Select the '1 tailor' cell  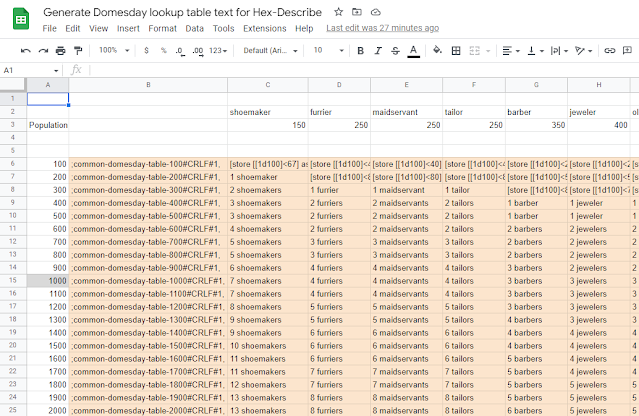pyautogui.click(x=474, y=190)
